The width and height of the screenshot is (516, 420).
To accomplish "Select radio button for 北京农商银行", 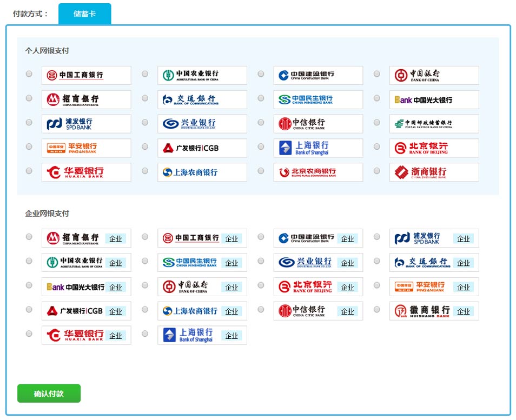I will [261, 171].
